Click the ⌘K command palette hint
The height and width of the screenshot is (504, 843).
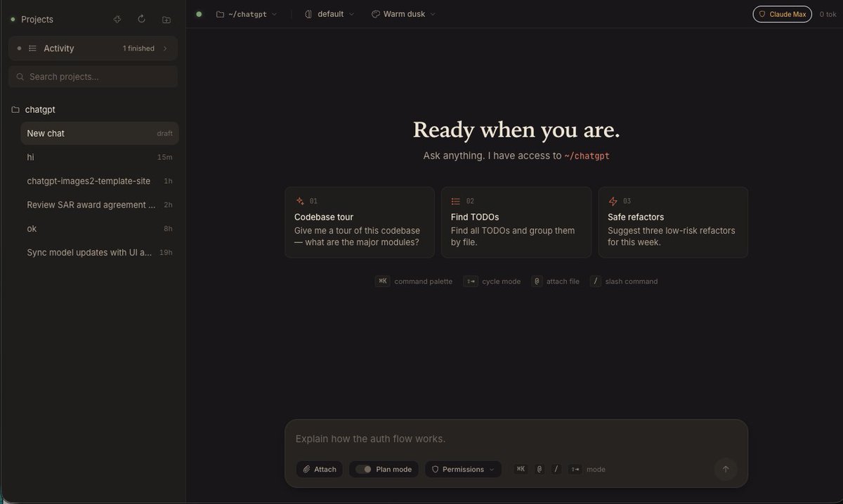[414, 281]
